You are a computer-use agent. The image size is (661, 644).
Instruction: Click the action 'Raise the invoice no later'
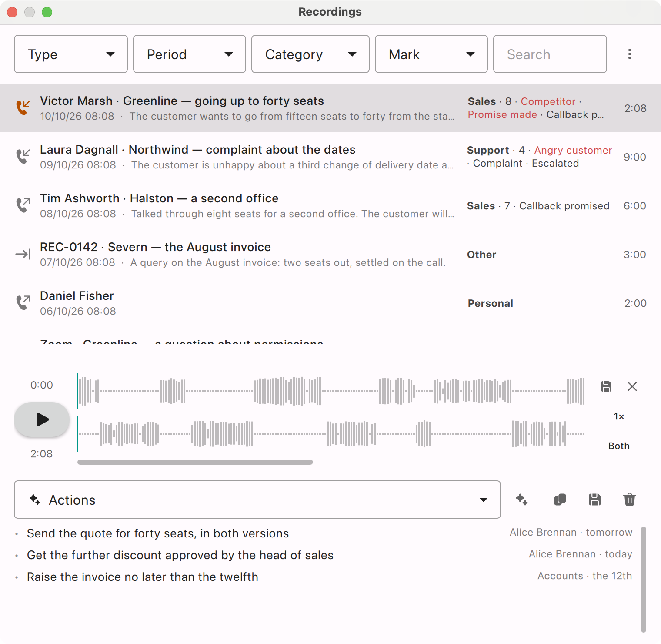(x=143, y=577)
